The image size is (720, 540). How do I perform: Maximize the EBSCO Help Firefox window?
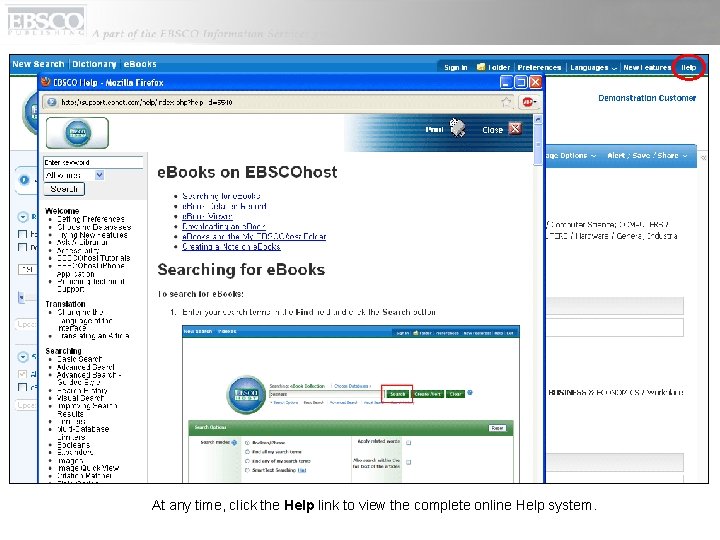[521, 82]
